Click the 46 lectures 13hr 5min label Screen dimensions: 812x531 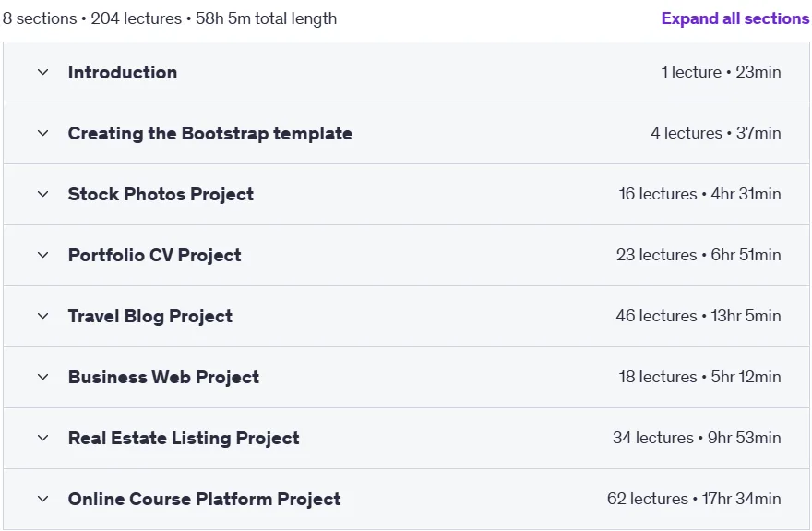[x=699, y=316]
